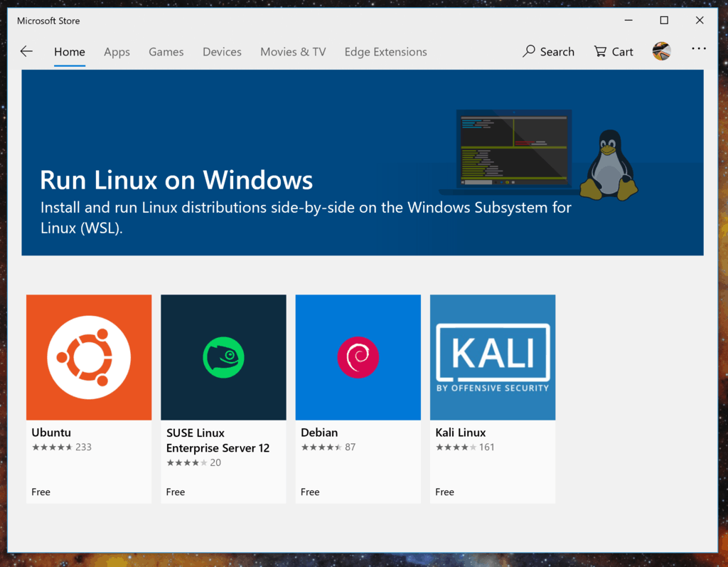
Task: Select the Debian swirl logo tile
Action: 358,357
